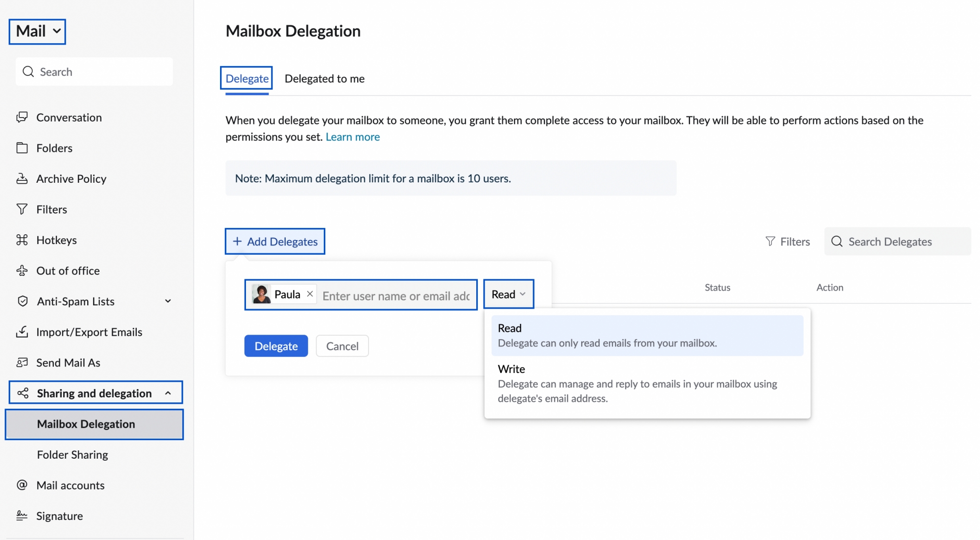
Task: Click the Filters funnel icon near search
Action: [x=770, y=242]
